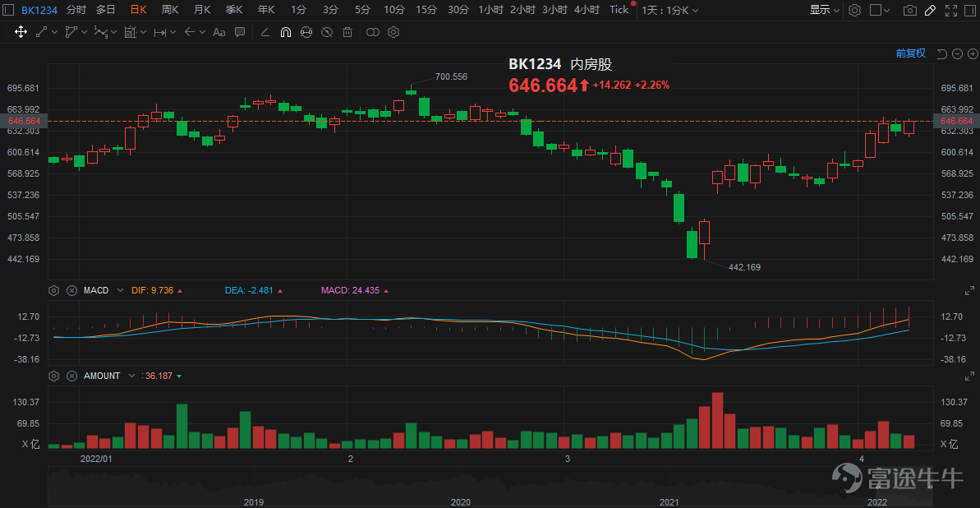Select the polygon shape drawing tool
The image size is (980, 508).
point(71,32)
